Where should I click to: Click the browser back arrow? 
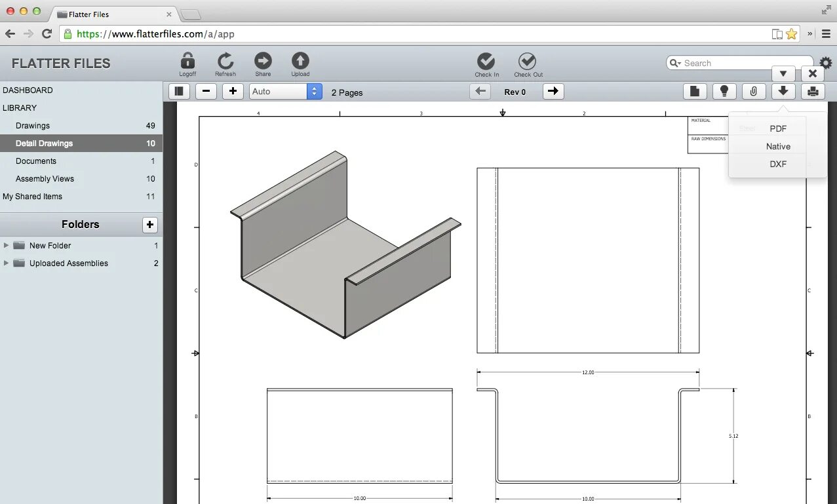10,34
